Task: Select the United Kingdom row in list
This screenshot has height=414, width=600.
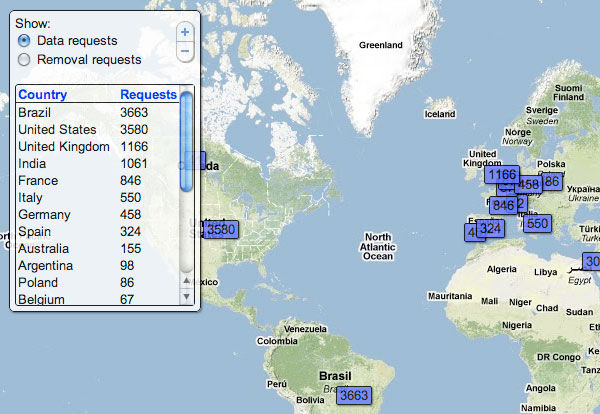Action: click(x=97, y=147)
